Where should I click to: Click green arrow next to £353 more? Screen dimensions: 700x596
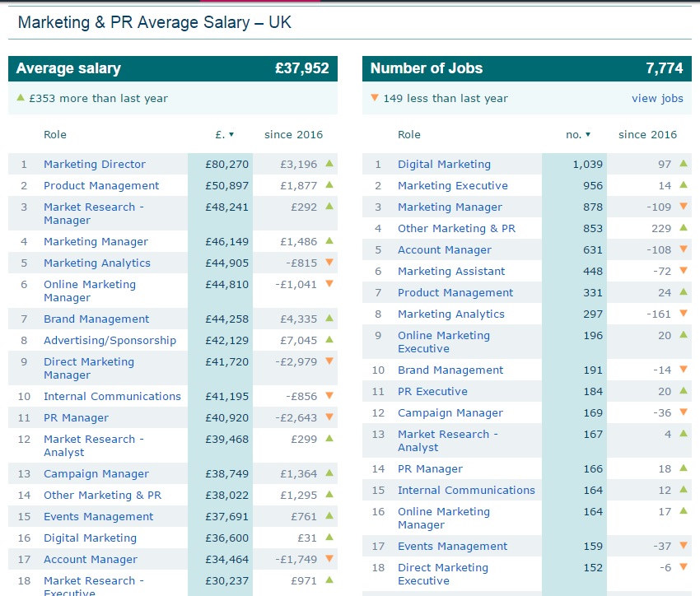21,97
